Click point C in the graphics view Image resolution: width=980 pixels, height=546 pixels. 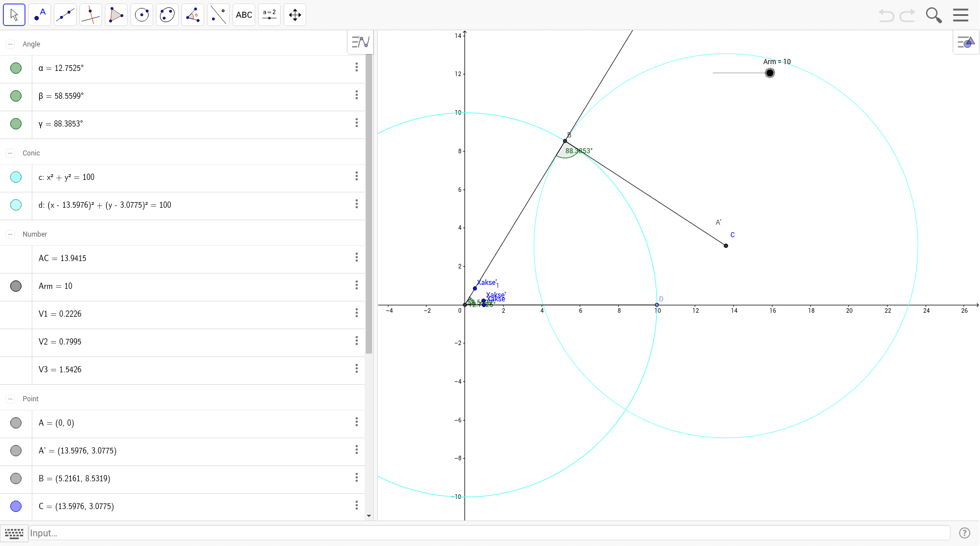click(726, 246)
